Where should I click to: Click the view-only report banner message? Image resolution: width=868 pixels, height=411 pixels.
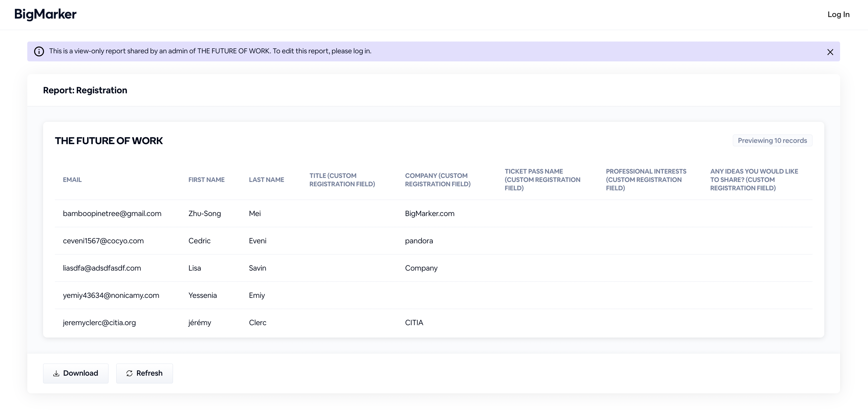pyautogui.click(x=210, y=51)
